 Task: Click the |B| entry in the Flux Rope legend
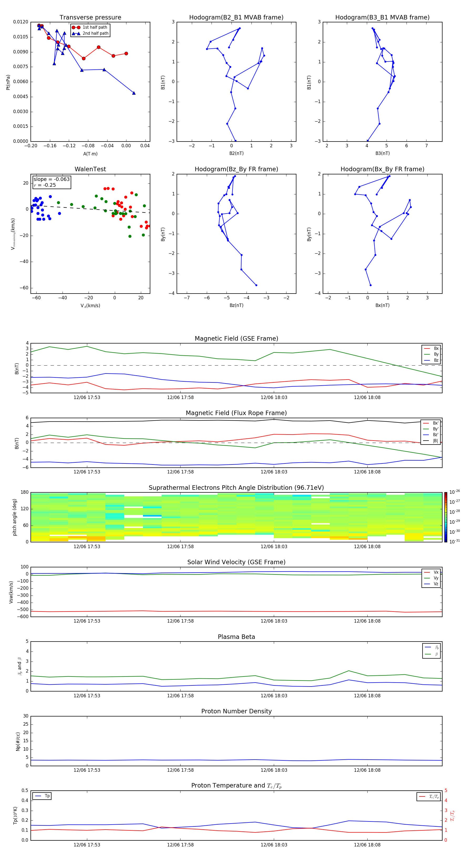point(431,441)
